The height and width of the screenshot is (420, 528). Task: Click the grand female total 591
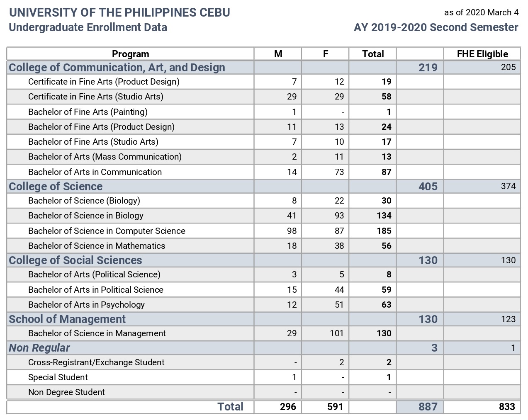click(336, 407)
